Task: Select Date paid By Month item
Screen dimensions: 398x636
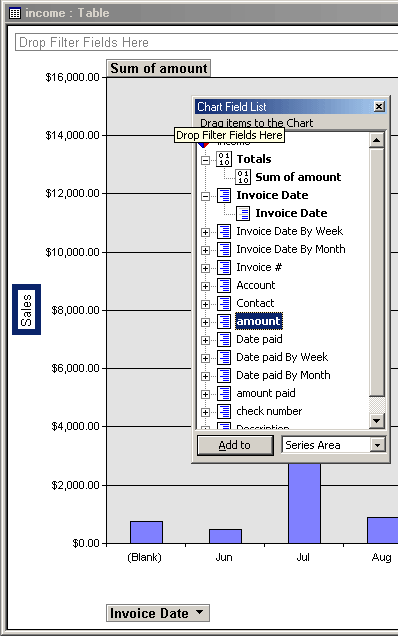Action: (283, 375)
